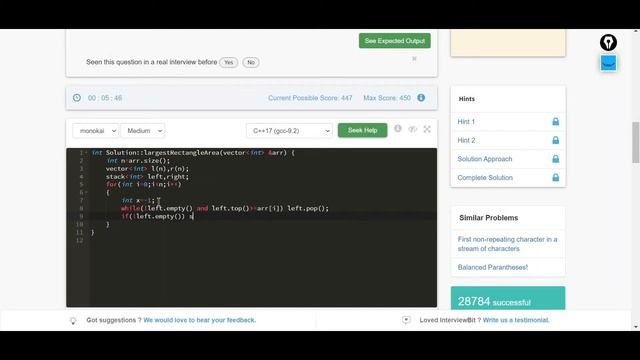Click the See Expected Output button

coord(394,41)
